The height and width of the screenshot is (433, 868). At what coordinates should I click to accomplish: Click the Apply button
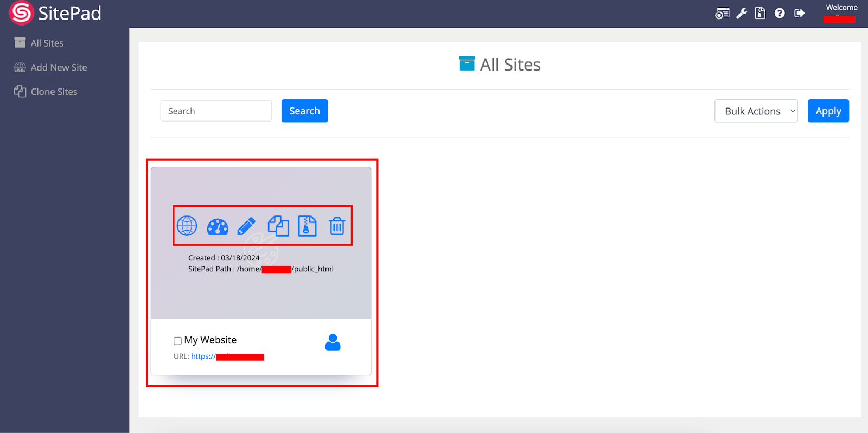tap(828, 111)
